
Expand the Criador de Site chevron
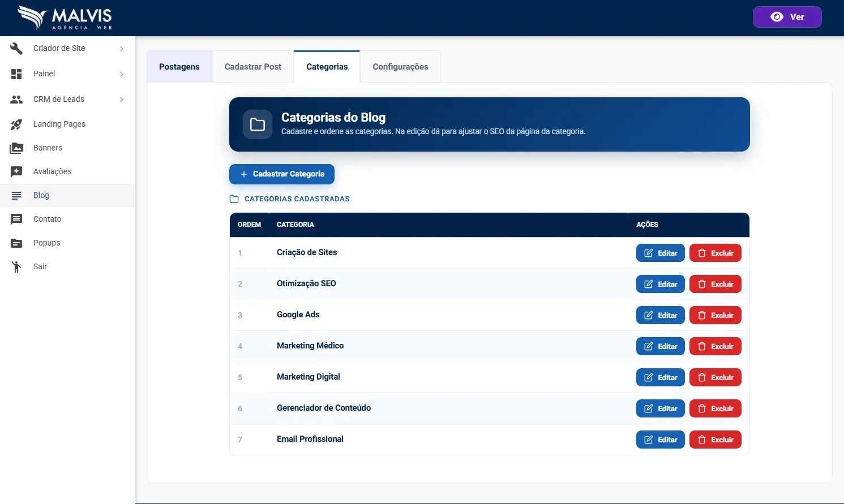pos(122,49)
